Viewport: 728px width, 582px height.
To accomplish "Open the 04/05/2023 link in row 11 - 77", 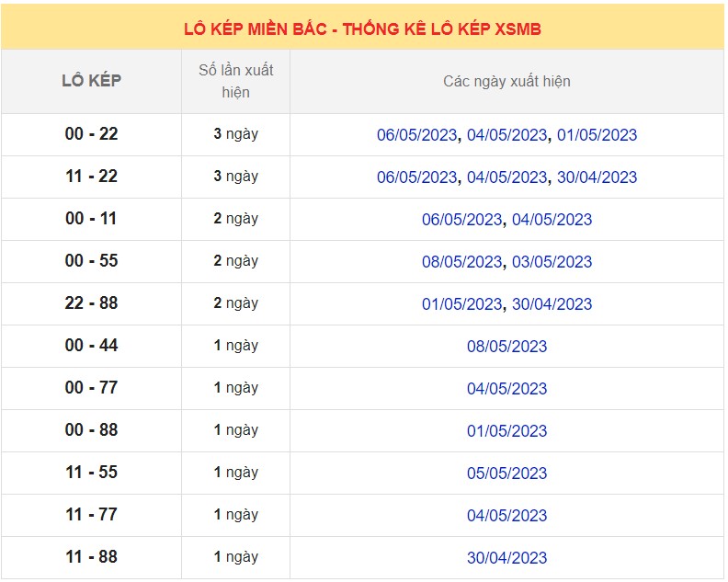I will pos(506,516).
